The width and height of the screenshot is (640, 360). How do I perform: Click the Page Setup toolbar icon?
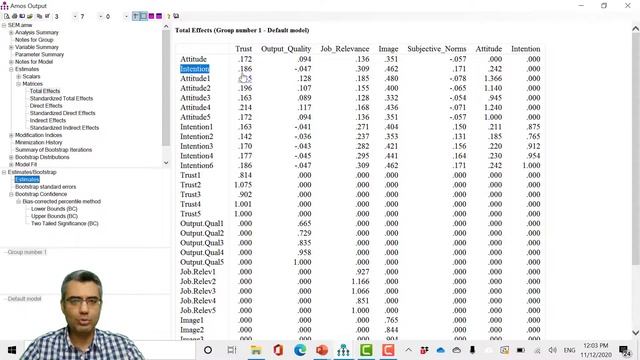[x=22, y=16]
